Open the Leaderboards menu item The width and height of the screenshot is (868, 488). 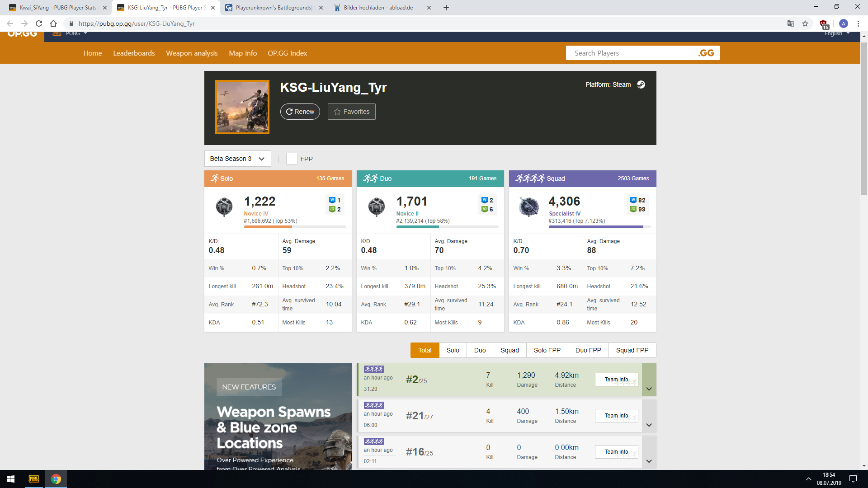(x=134, y=53)
